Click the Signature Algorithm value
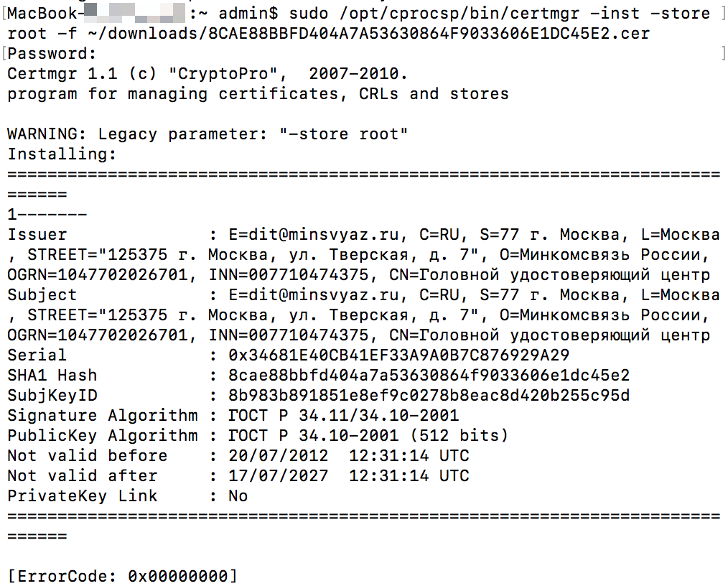728x586 pixels. [344, 415]
